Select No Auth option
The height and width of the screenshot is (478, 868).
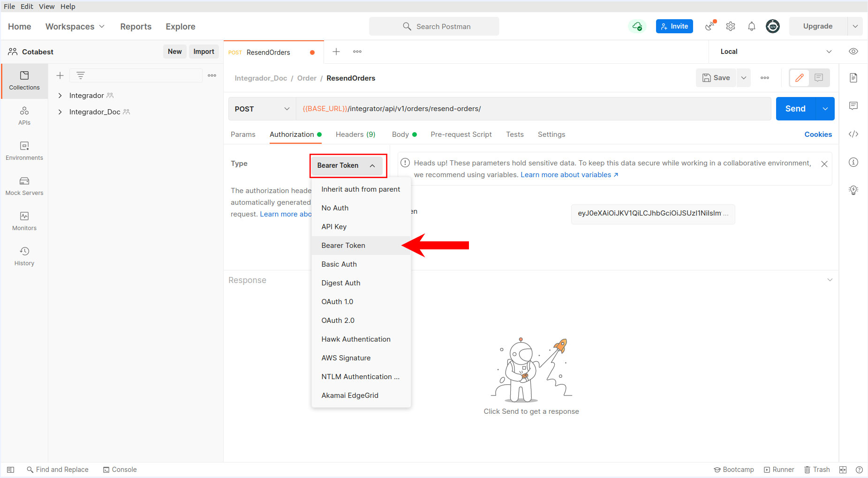coord(361,208)
